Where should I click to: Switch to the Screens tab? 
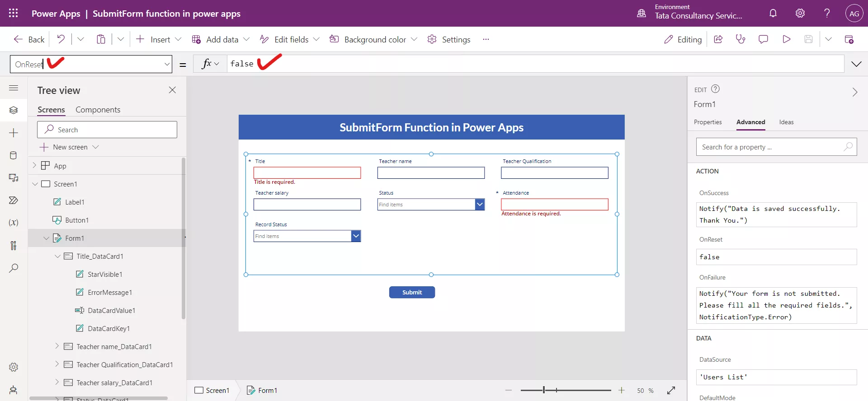[x=51, y=110]
